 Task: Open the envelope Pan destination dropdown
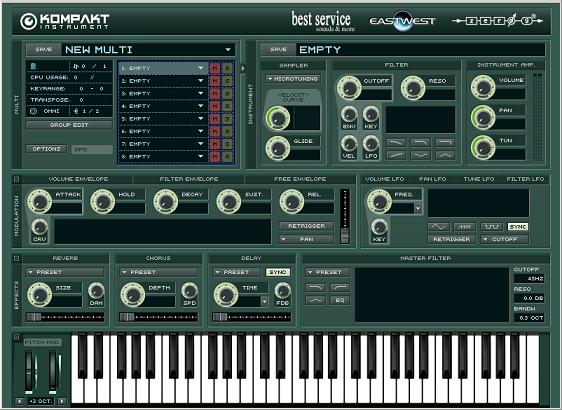pyautogui.click(x=306, y=239)
